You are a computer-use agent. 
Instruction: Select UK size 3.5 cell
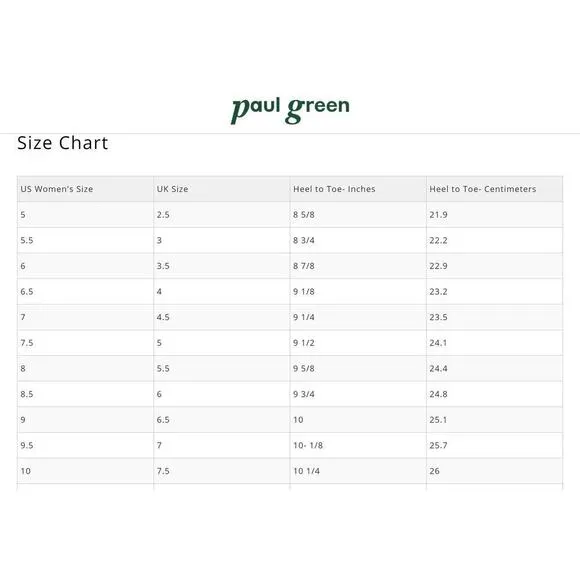tap(222, 266)
